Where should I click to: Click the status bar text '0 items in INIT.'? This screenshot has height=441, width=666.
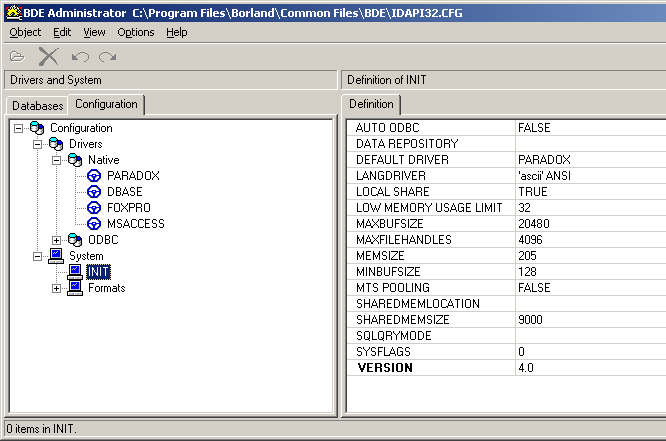tap(41, 429)
